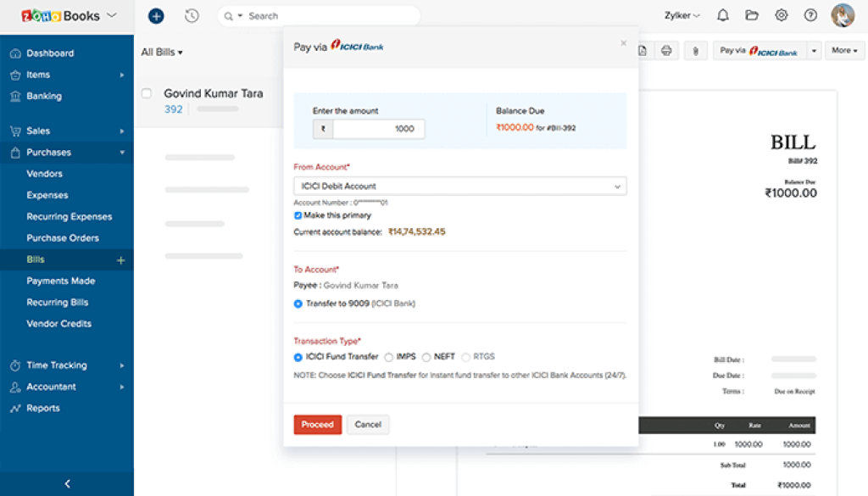This screenshot has width=868, height=496.
Task: Open the user profile avatar
Action: tap(843, 15)
